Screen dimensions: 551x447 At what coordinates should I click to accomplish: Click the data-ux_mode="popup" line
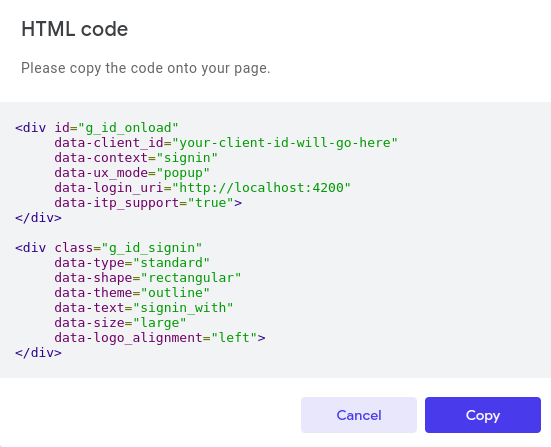tap(132, 173)
